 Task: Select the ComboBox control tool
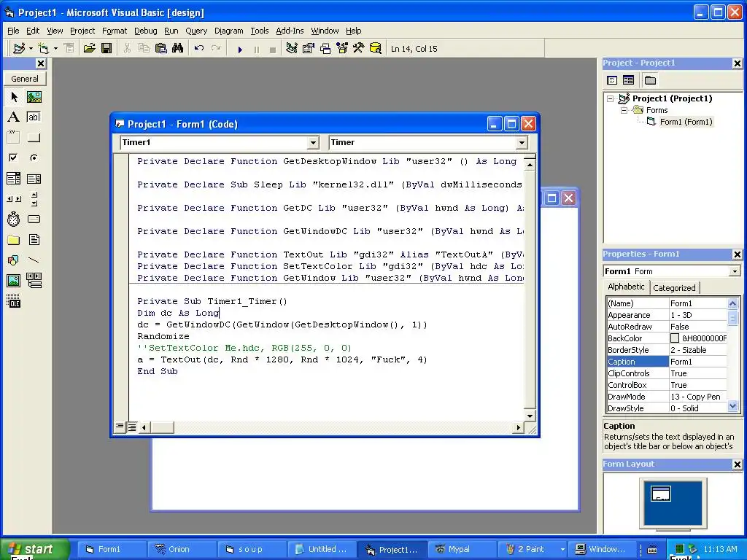tap(14, 179)
